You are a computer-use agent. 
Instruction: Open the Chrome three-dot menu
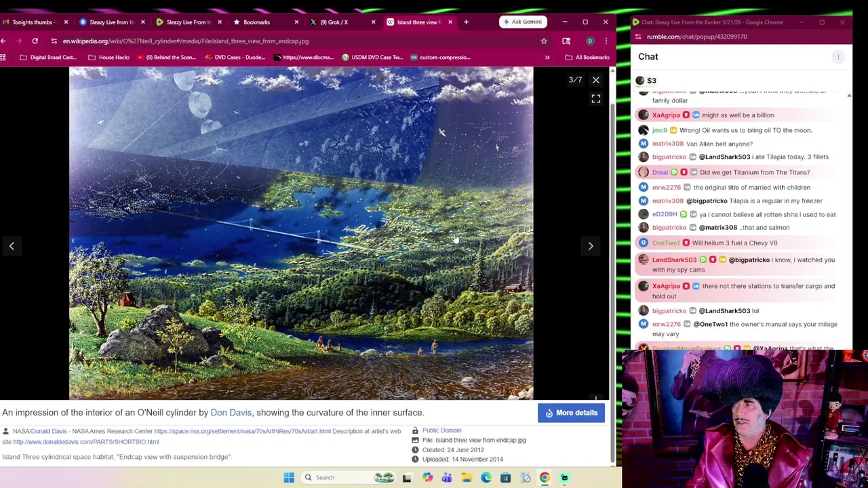click(x=606, y=41)
